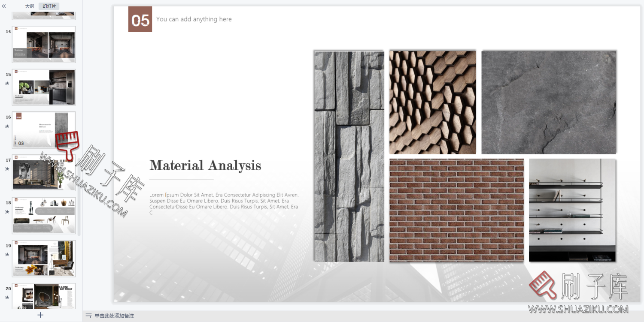Click the animation star icon beside slide 20
Image resolution: width=644 pixels, height=322 pixels.
tap(7, 297)
